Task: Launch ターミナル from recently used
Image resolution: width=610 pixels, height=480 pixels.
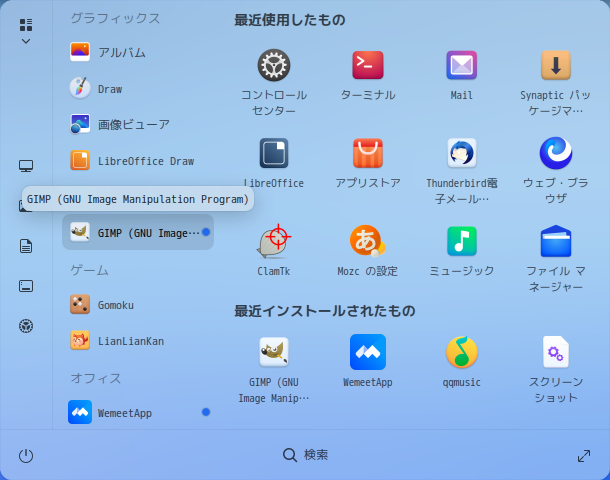Action: [x=368, y=65]
